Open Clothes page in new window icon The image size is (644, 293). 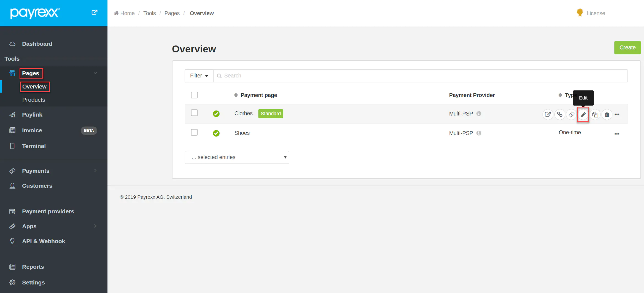[548, 114]
